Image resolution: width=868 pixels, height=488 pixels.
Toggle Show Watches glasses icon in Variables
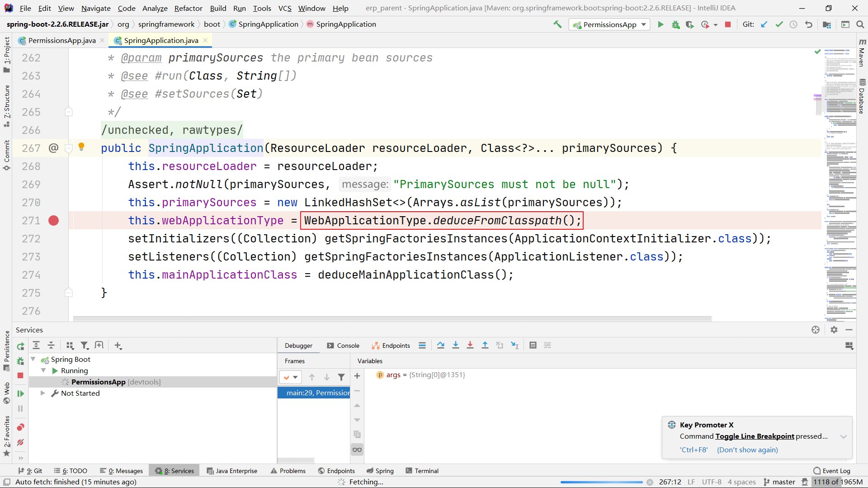tap(357, 450)
